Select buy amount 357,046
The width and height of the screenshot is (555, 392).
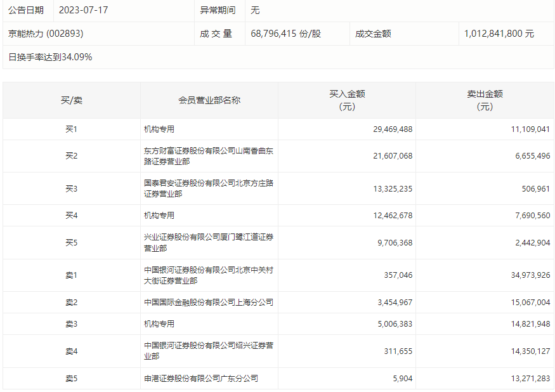pyautogui.click(x=398, y=275)
